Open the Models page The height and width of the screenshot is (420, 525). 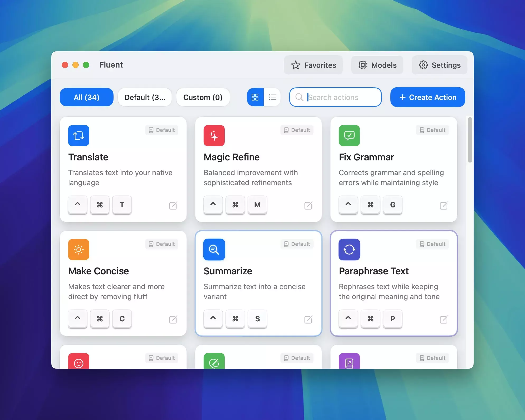click(x=377, y=65)
